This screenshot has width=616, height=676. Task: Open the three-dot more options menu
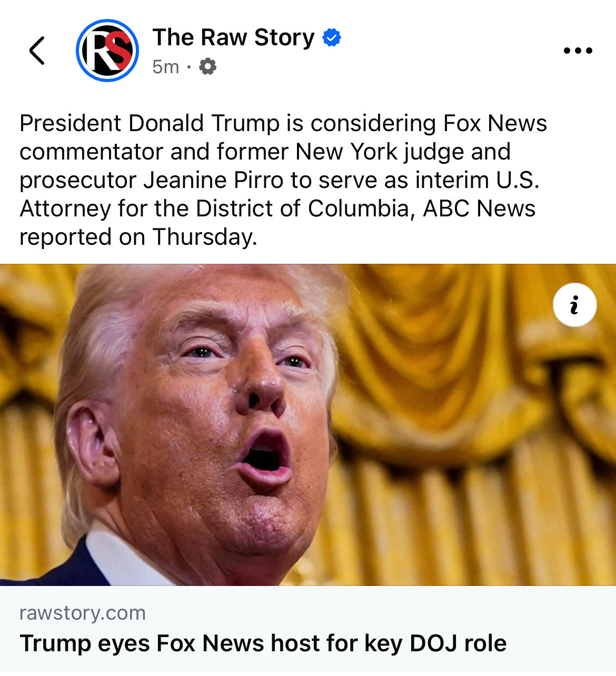578,51
